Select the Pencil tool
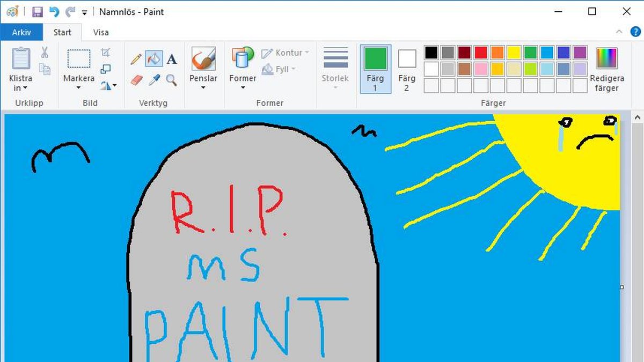Screen dimensions: 644x362 point(136,59)
